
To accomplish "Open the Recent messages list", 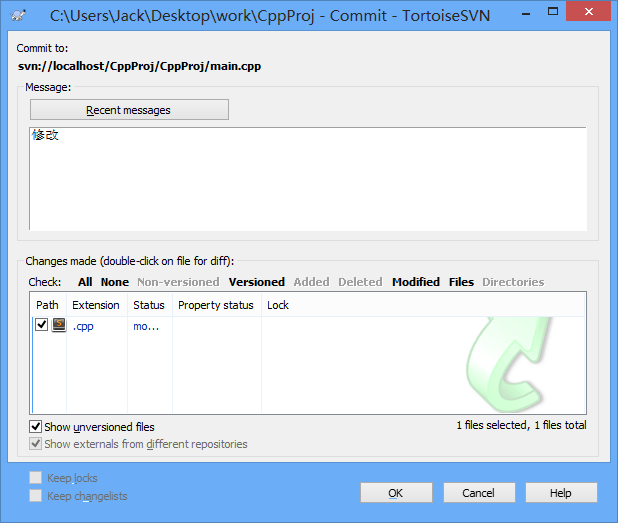I will [x=129, y=110].
